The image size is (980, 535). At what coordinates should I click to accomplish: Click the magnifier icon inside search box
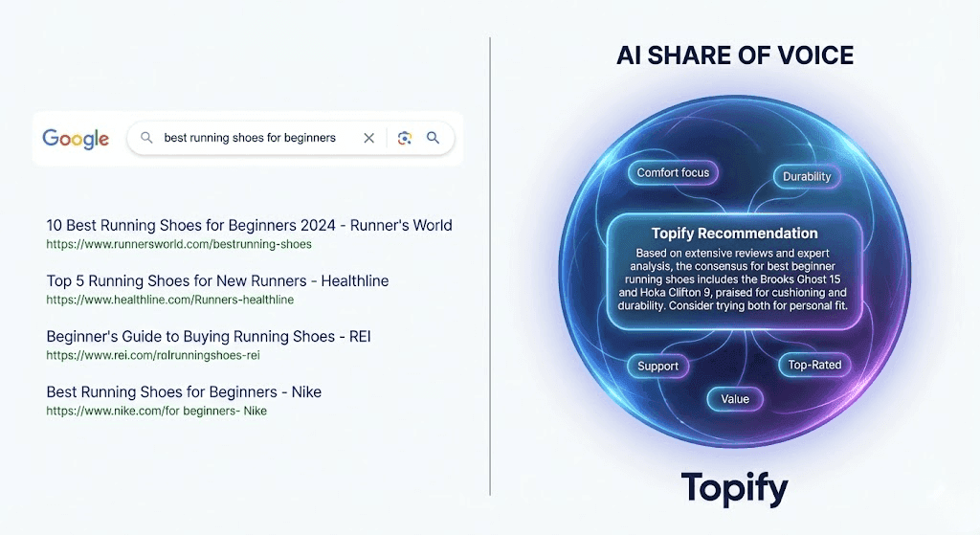pos(146,138)
